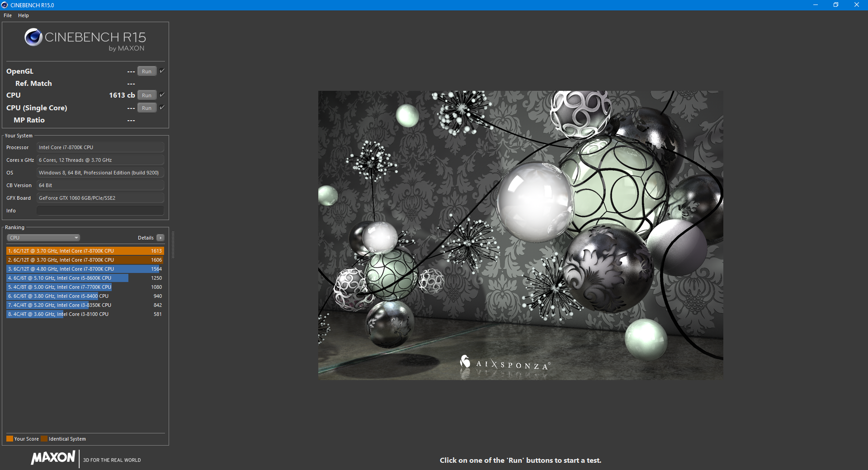
Task: Open the Help menu
Action: click(24, 15)
